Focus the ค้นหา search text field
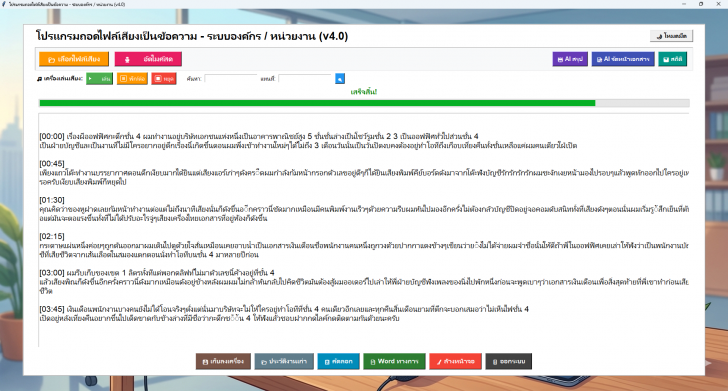This screenshot has height=391, width=728. pos(231,79)
